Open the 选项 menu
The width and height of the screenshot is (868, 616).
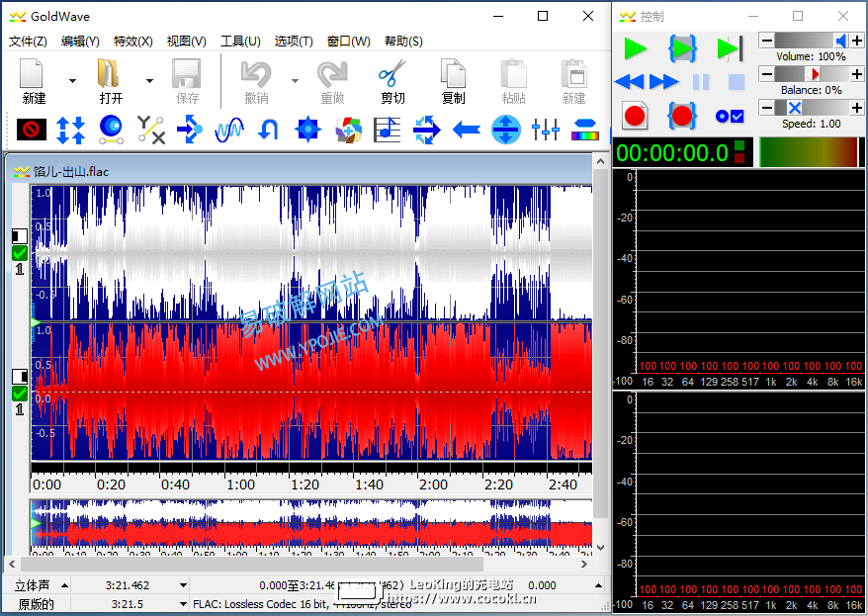pyautogui.click(x=294, y=41)
